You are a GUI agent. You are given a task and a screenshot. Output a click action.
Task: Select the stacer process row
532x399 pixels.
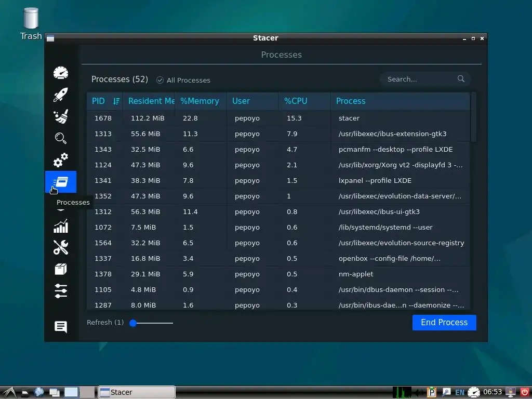278,118
